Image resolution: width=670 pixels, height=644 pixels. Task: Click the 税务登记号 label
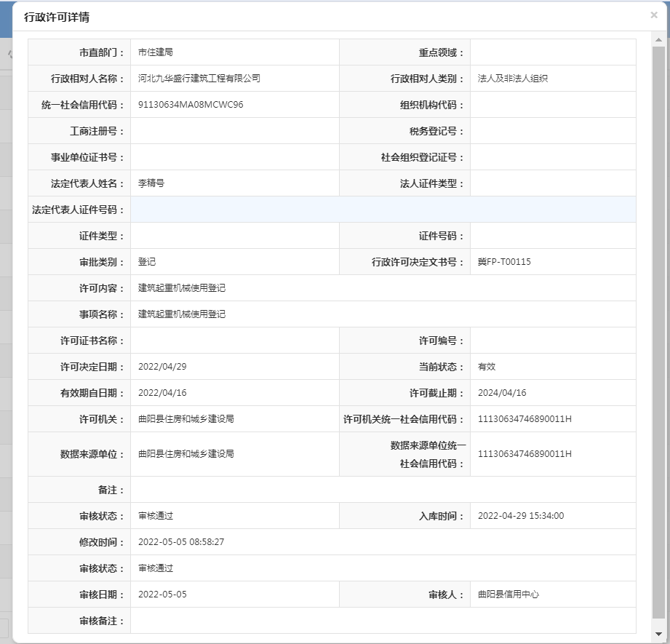436,131
